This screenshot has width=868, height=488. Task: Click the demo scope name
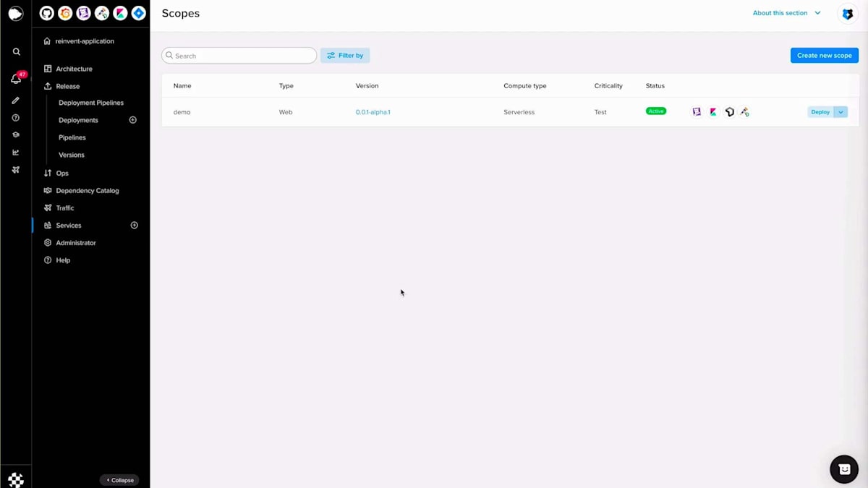182,112
